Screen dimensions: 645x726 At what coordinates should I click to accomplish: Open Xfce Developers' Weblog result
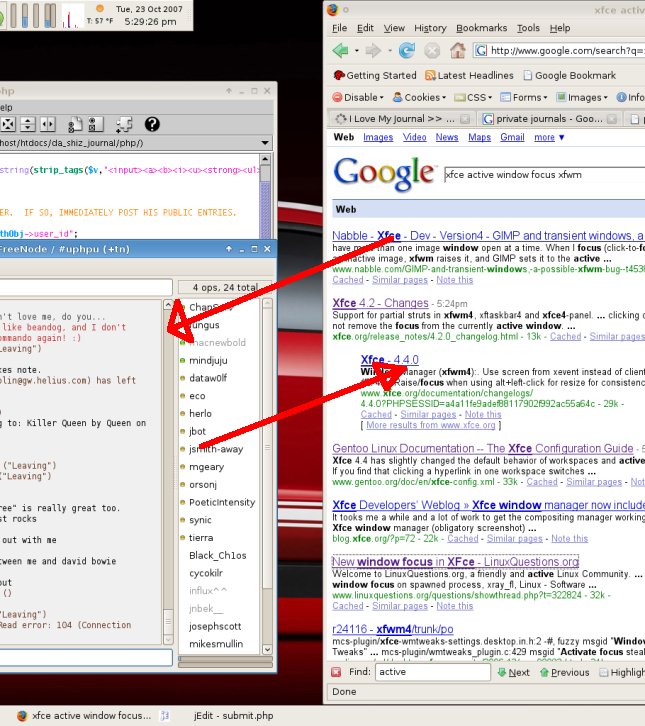(488, 505)
